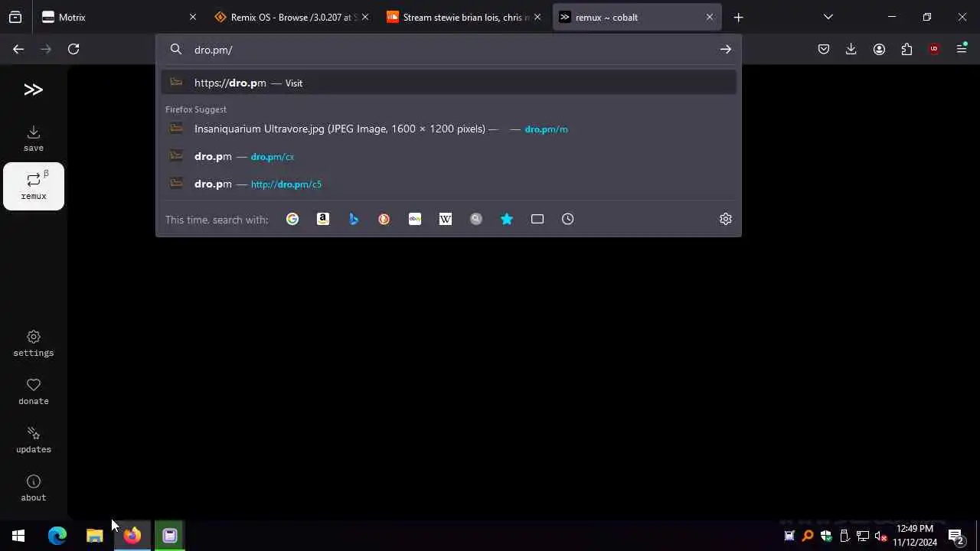Viewport: 980px width, 551px height.
Task: Click the Firefox taskbar icon
Action: (x=132, y=536)
